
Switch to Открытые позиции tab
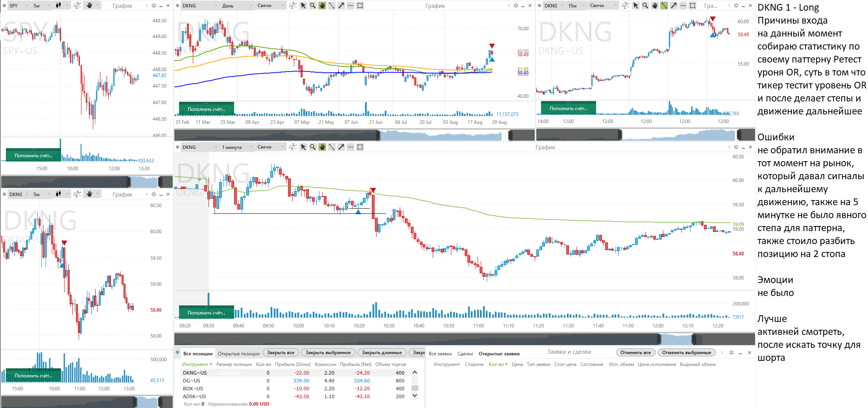tap(239, 354)
